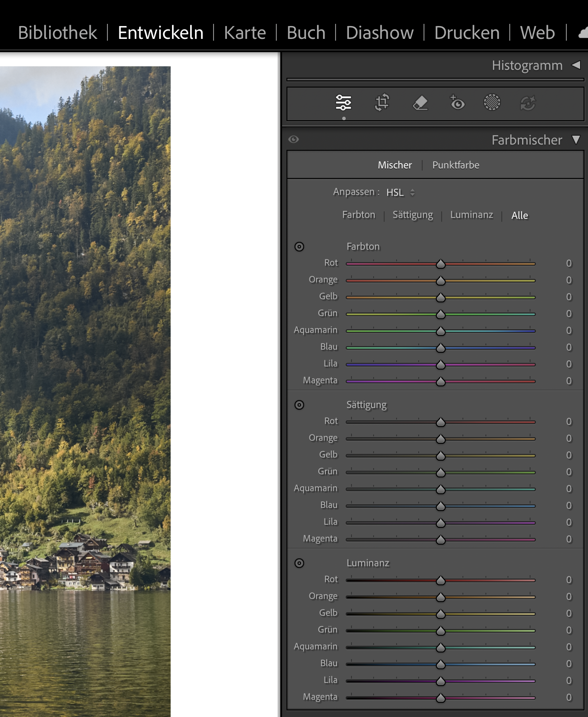Open the Masking tool
This screenshot has width=588, height=717.
click(x=492, y=103)
